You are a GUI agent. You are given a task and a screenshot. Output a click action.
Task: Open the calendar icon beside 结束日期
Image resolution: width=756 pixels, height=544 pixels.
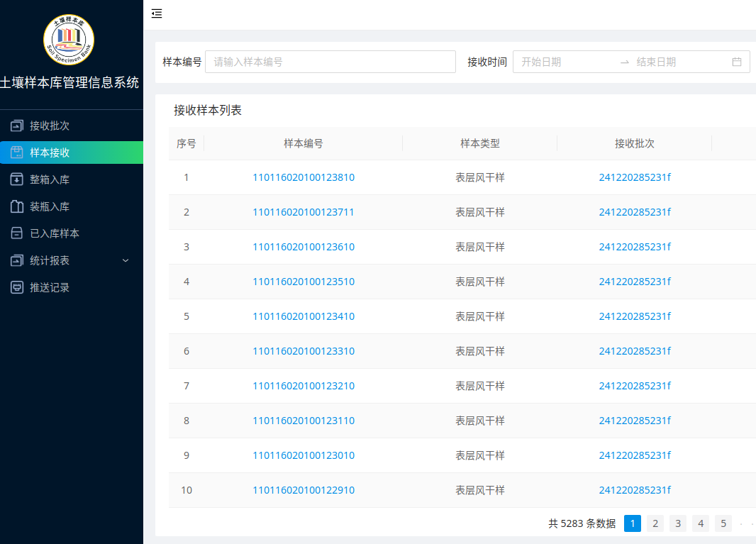736,62
